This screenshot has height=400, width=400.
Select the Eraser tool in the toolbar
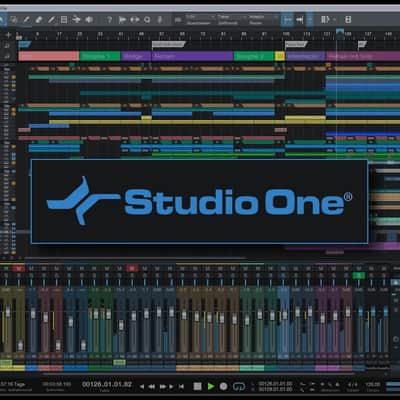[38, 20]
